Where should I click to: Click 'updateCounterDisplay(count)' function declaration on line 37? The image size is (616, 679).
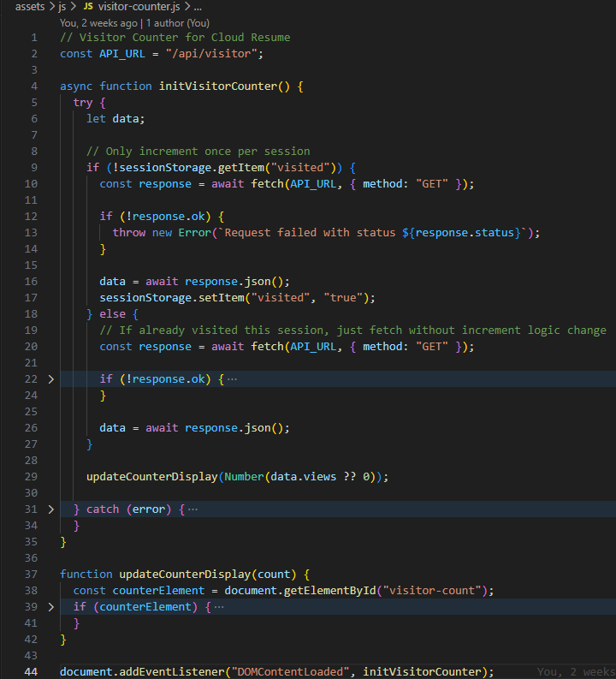click(208, 575)
